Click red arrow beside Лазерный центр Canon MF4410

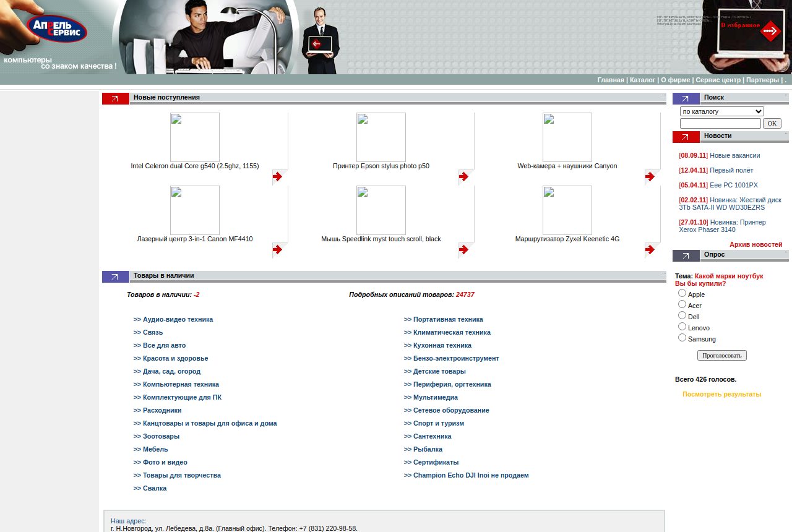pyautogui.click(x=277, y=250)
